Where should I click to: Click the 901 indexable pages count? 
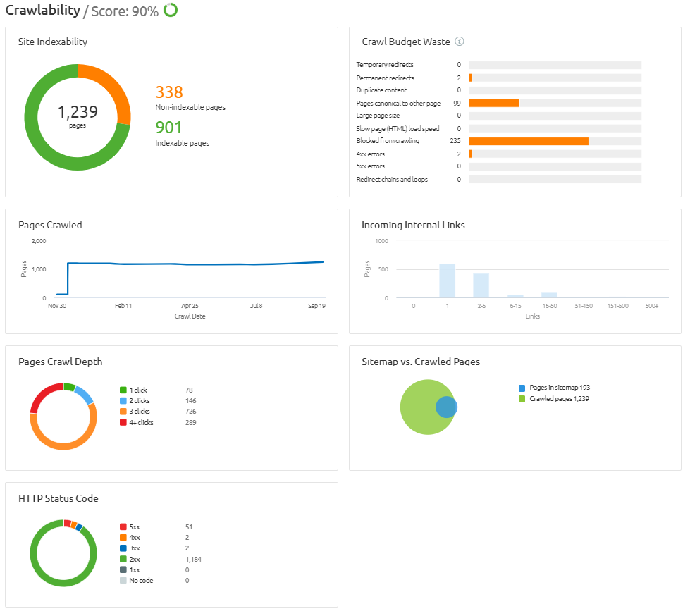[168, 128]
